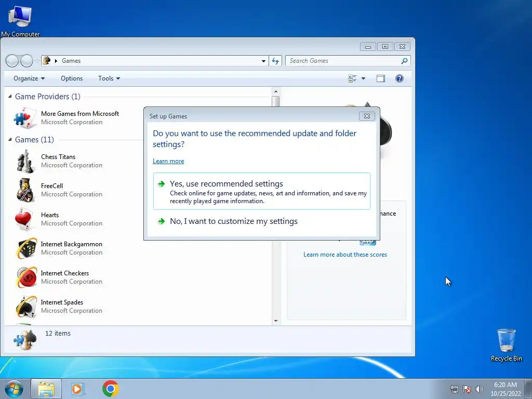
Task: Open the recent pages dropdown arrow
Action: pos(37,61)
